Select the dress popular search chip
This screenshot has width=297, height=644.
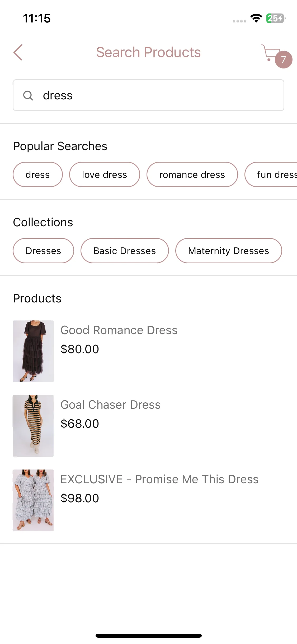pyautogui.click(x=38, y=174)
